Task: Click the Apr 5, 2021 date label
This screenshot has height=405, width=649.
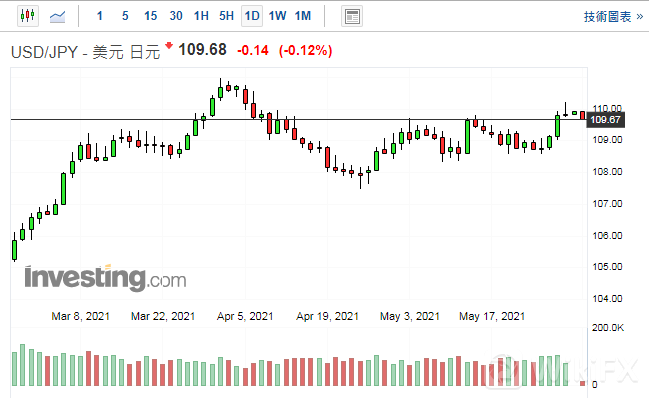Action: [245, 316]
